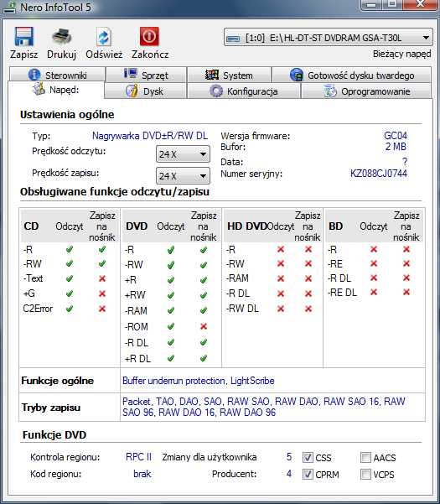Click the RPC II region control value

[138, 457]
